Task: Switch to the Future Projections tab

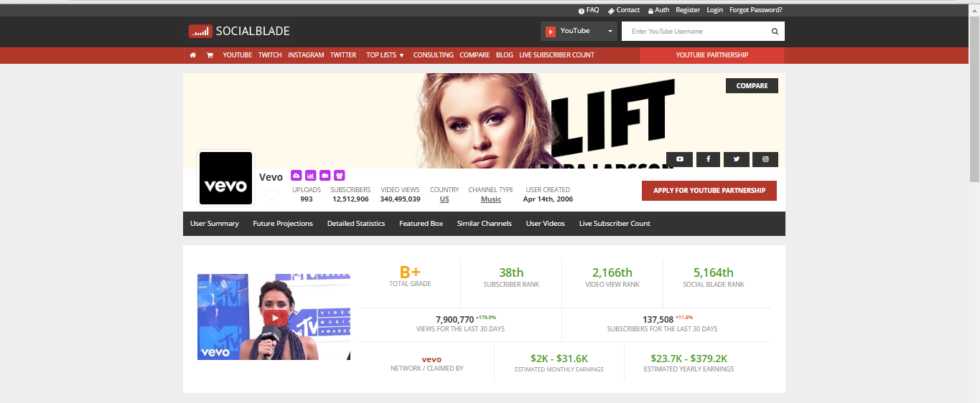Action: coord(283,224)
